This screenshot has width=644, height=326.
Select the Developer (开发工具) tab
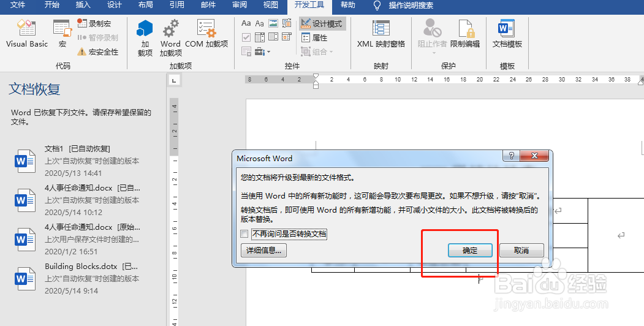pyautogui.click(x=309, y=5)
